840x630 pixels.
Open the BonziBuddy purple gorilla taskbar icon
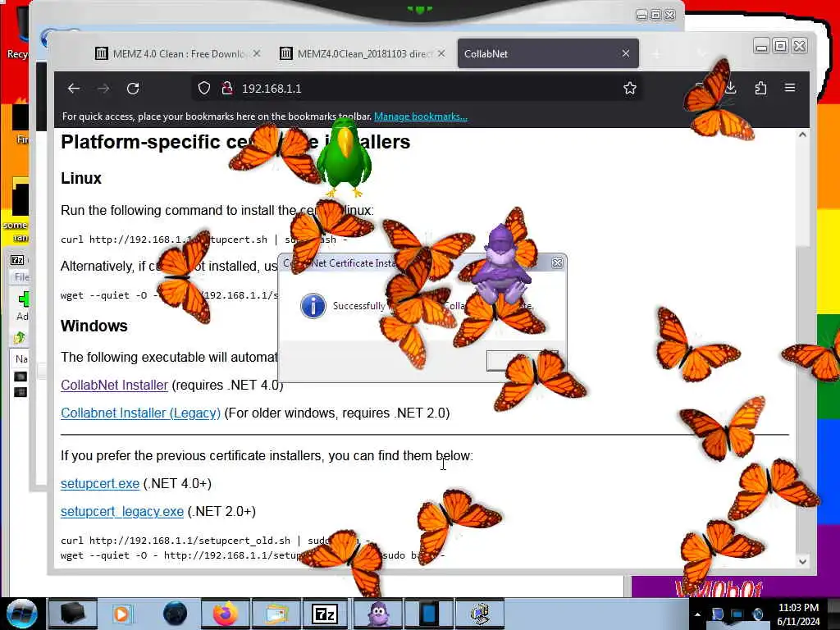pos(378,614)
